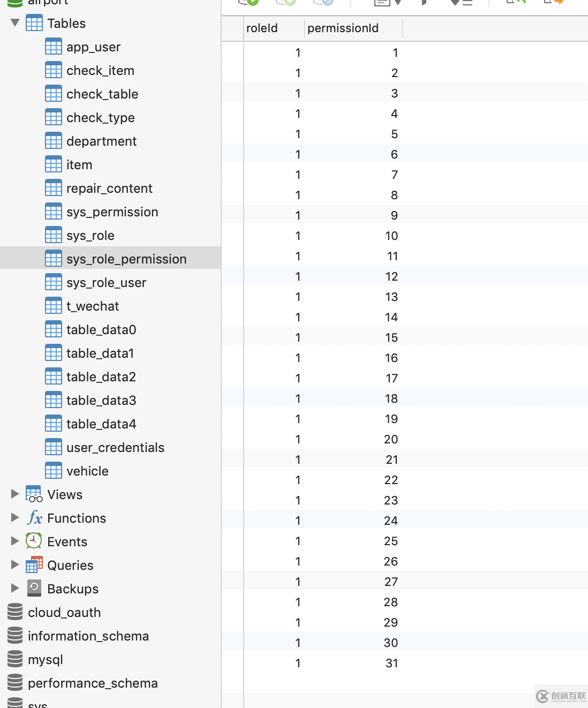588x708 pixels.
Task: Click the sys_role_user table icon
Action: click(x=54, y=282)
